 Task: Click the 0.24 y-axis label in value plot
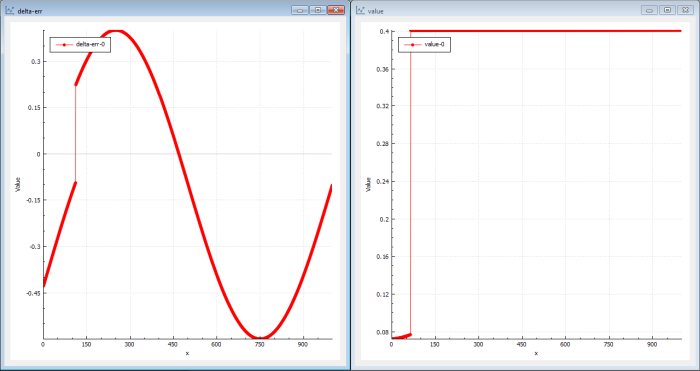click(383, 181)
